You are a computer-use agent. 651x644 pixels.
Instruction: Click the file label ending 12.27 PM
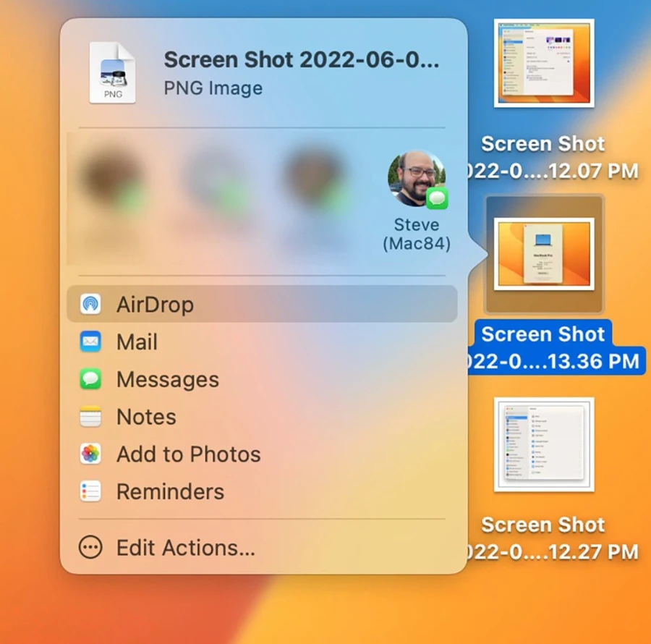pos(553,538)
